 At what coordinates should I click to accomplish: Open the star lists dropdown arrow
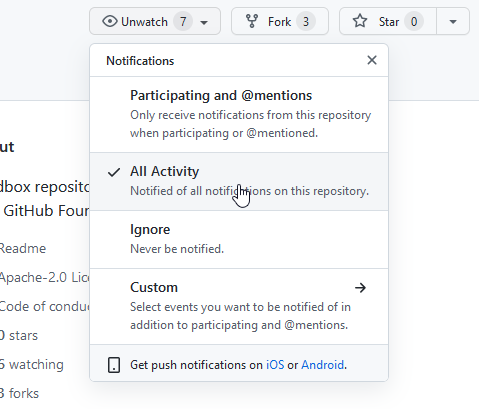coord(453,21)
